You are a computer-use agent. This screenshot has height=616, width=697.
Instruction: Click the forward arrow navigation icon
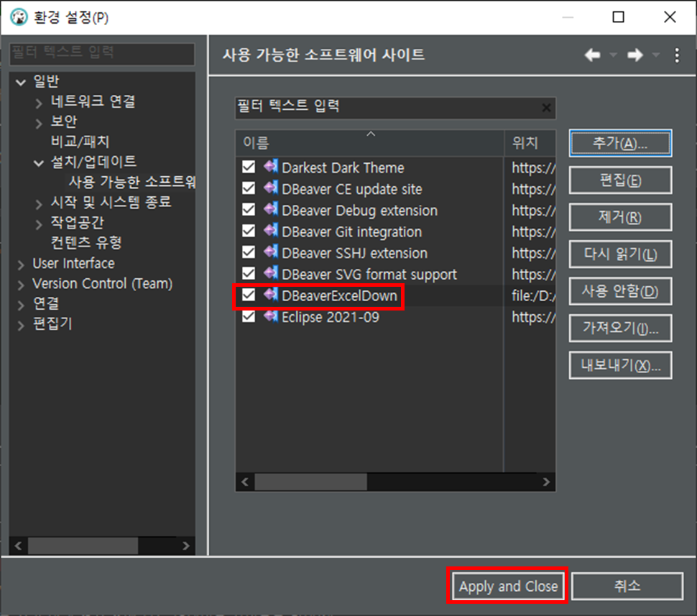634,55
